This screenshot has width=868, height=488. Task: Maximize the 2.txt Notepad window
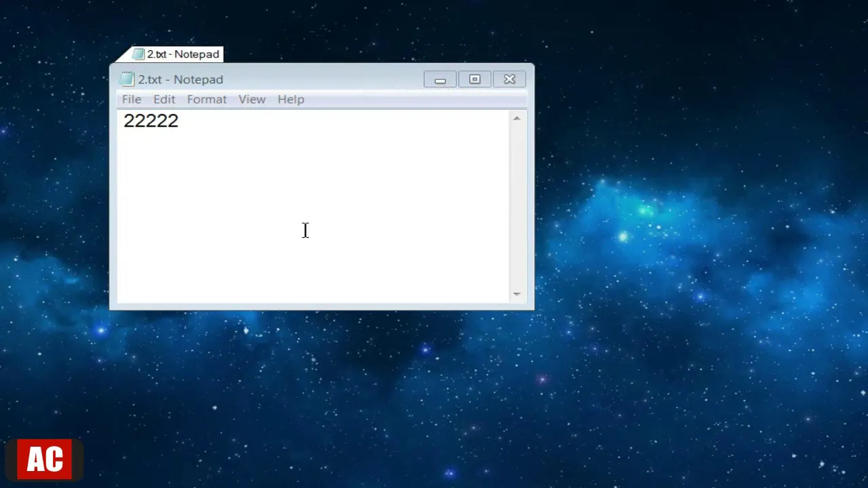click(475, 80)
